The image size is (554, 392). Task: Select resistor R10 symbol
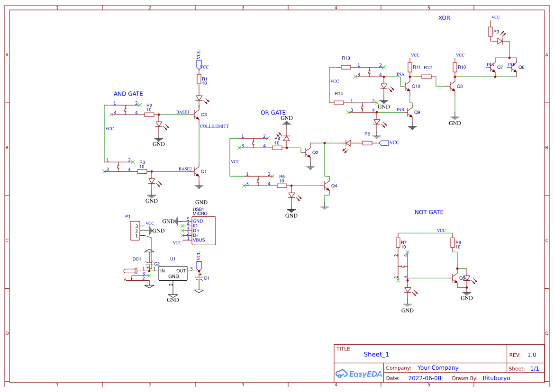455,67
